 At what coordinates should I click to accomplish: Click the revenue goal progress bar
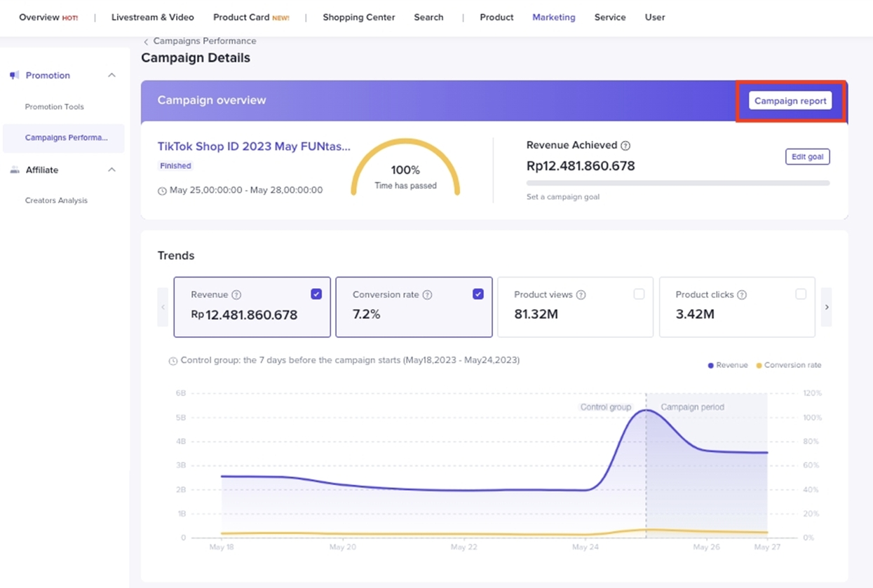677,183
